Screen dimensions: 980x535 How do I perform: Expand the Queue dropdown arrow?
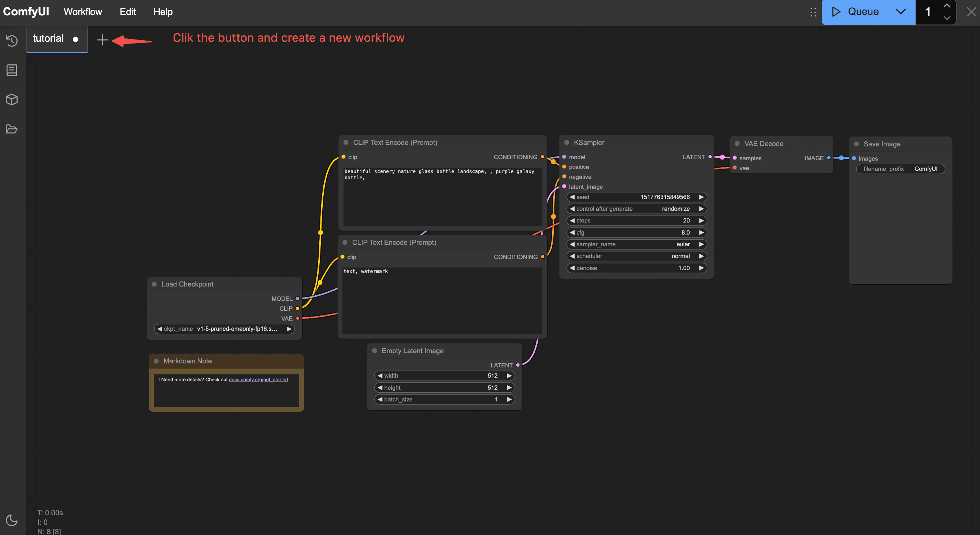(900, 11)
